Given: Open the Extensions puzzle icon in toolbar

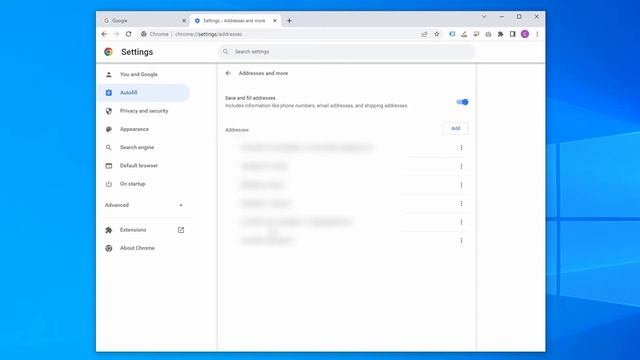Looking at the screenshot, I should pyautogui.click(x=500, y=34).
